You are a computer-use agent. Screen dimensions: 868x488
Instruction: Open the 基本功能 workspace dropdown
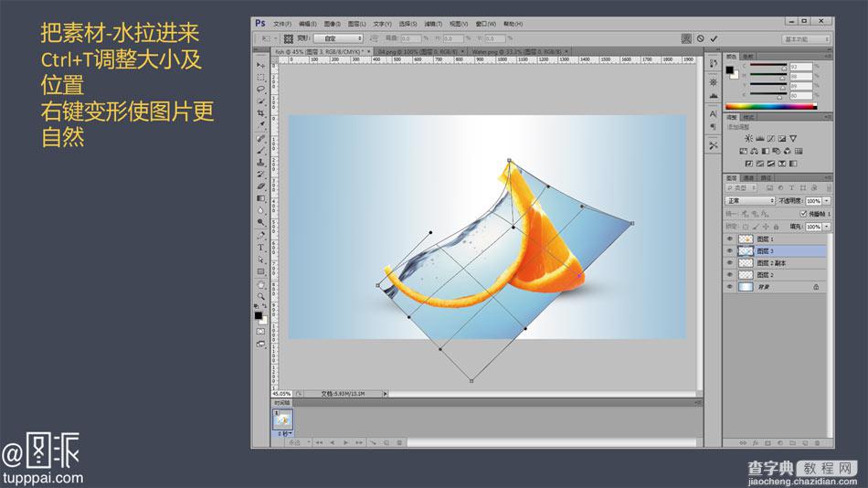[x=806, y=38]
